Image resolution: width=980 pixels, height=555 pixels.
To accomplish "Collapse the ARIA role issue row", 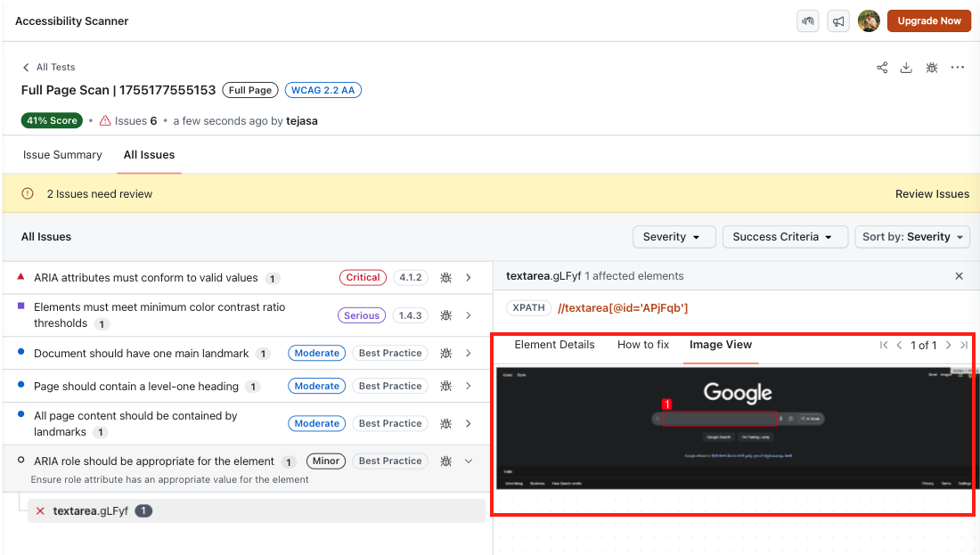I will pyautogui.click(x=469, y=461).
